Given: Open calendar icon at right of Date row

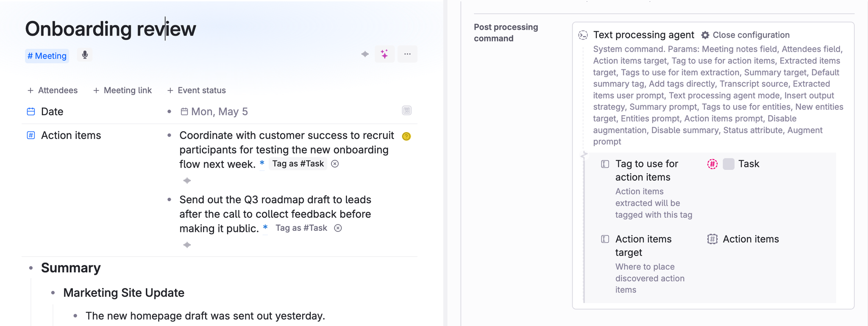Looking at the screenshot, I should (x=406, y=111).
